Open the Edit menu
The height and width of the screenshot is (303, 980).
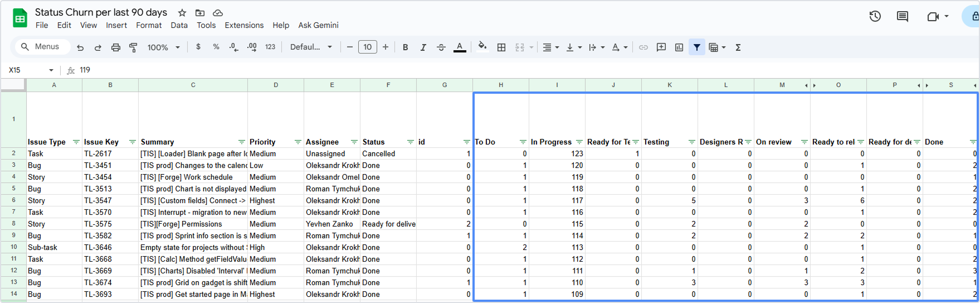coord(64,25)
